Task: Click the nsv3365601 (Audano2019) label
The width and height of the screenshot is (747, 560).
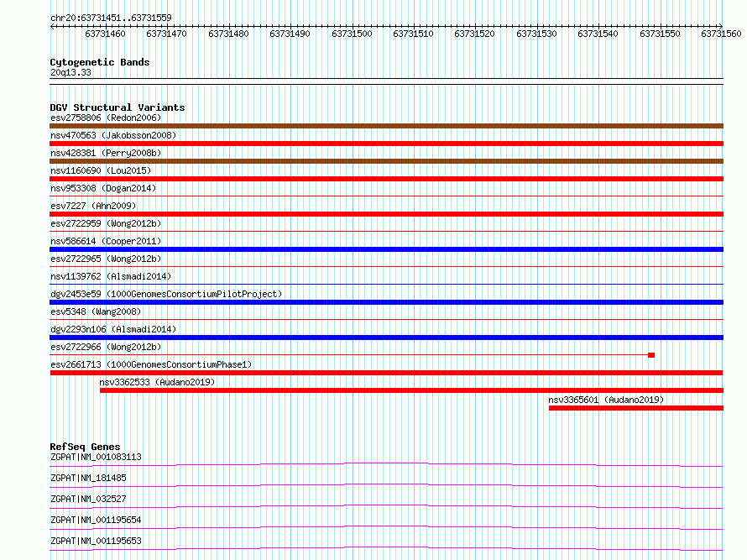Action: (x=606, y=400)
